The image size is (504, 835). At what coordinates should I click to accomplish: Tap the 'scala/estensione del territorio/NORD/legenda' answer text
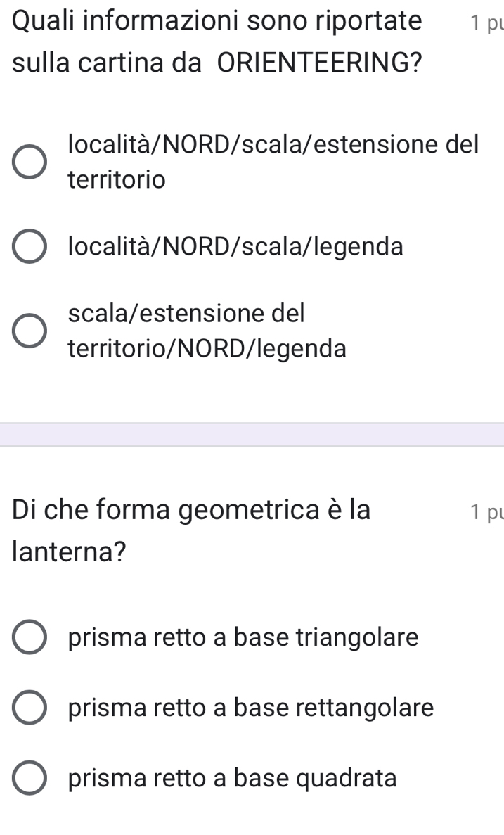(x=207, y=331)
